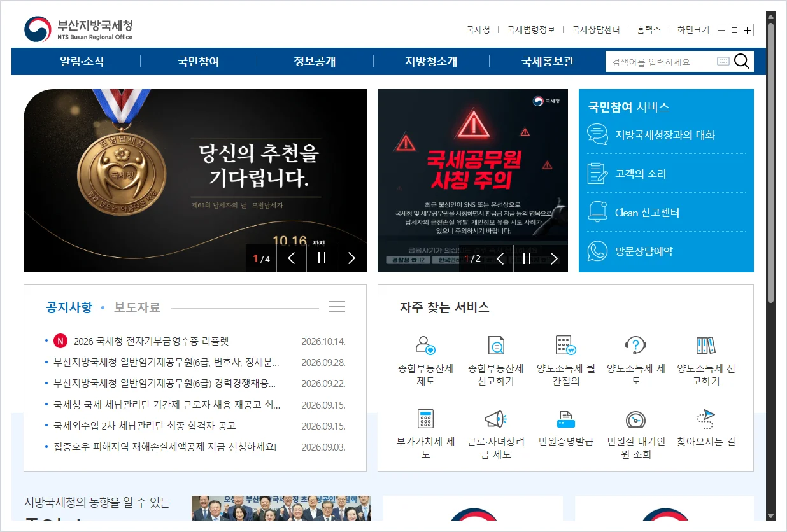The image size is (787, 532).
Task: Open 양도소득세 제도 service icon
Action: tap(636, 346)
